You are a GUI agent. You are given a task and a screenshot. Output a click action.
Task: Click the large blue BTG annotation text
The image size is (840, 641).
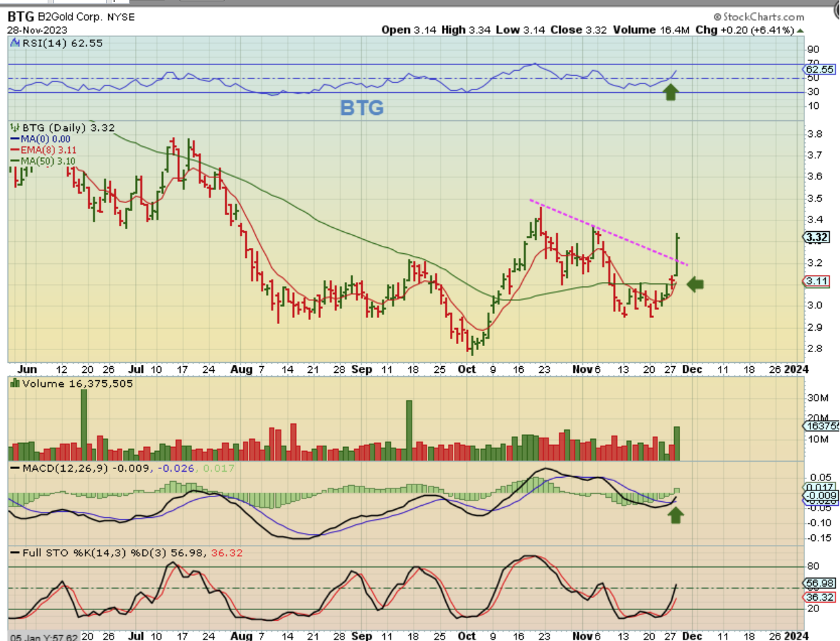point(362,108)
